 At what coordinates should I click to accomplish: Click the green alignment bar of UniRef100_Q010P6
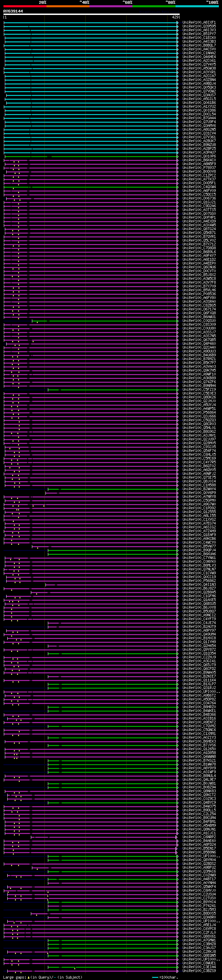[91, 156]
